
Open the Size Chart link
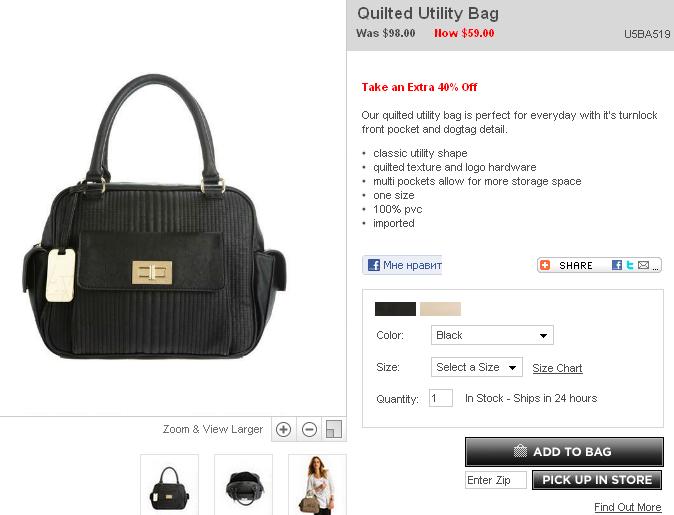[x=557, y=368]
